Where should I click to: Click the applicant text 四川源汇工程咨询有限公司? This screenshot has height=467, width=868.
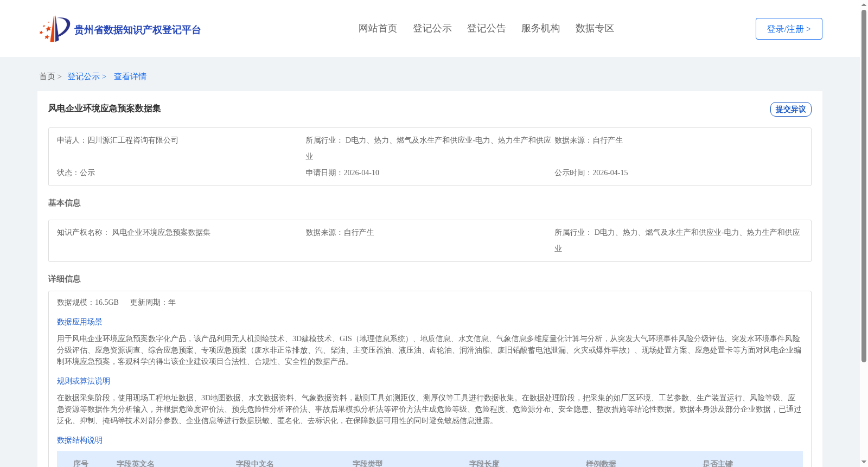tap(133, 140)
